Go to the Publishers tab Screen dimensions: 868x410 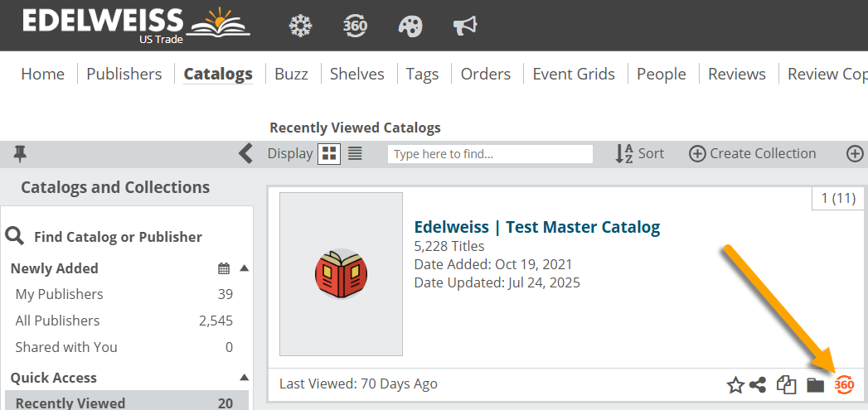[124, 74]
